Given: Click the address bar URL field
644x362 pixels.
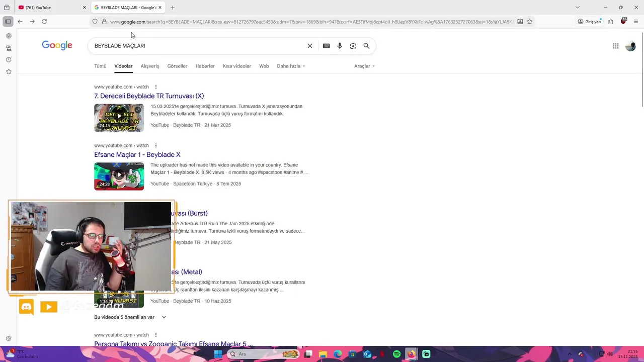Looking at the screenshot, I should [x=311, y=22].
